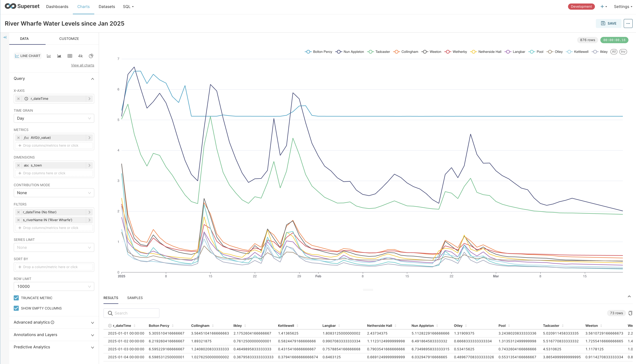636x364 pixels.
Task: Open the Dashboards menu item
Action: pos(57,6)
